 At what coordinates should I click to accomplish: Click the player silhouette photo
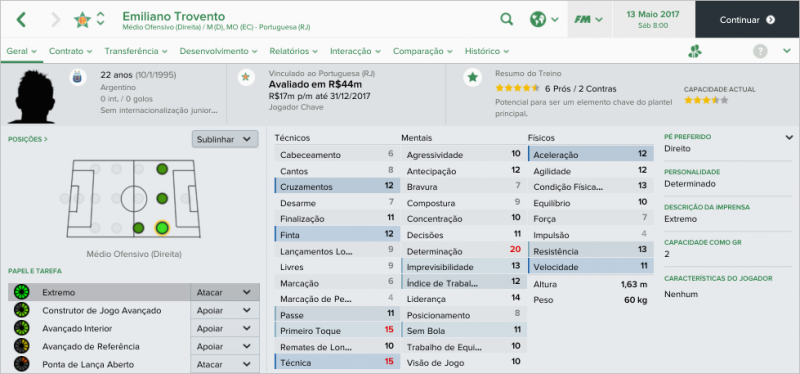[34, 96]
